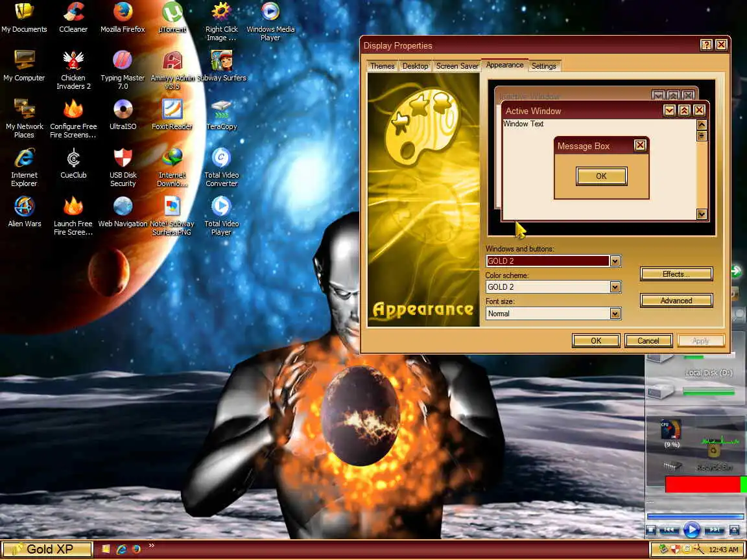
Task: Click the Advanced button
Action: pyautogui.click(x=676, y=301)
